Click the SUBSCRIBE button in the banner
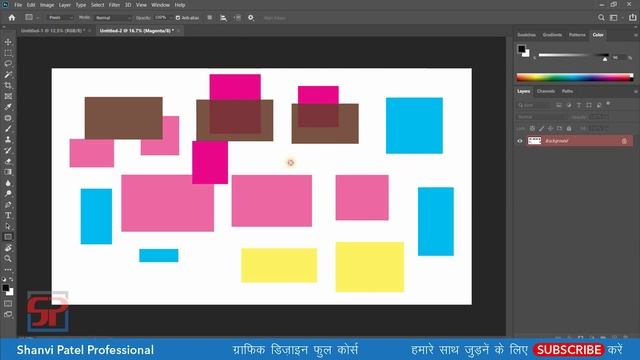640x360 pixels. pos(569,350)
